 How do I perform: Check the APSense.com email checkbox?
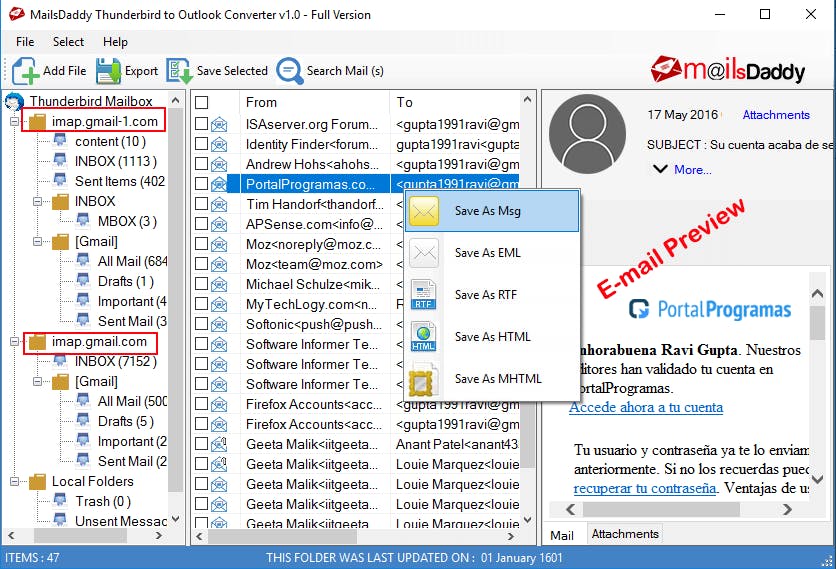click(202, 224)
